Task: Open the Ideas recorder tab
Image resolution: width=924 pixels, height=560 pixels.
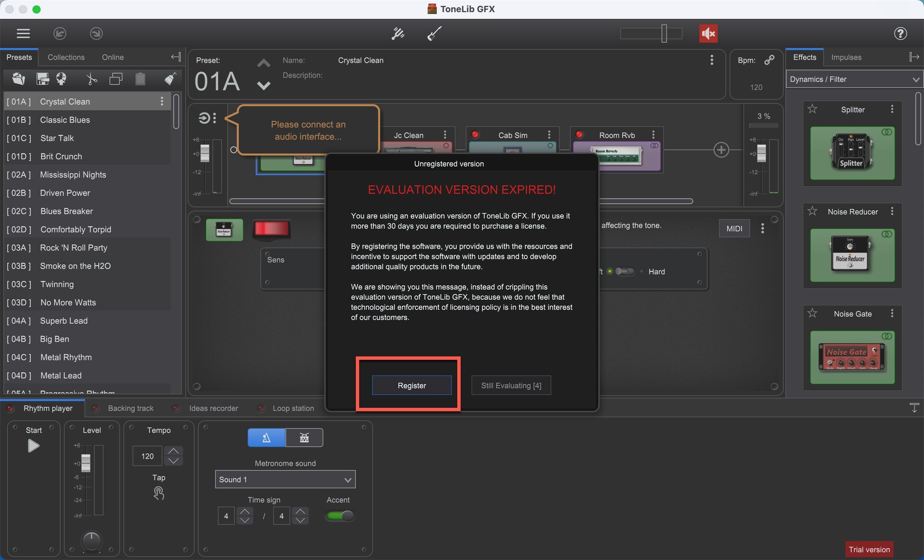Action: 214,408
